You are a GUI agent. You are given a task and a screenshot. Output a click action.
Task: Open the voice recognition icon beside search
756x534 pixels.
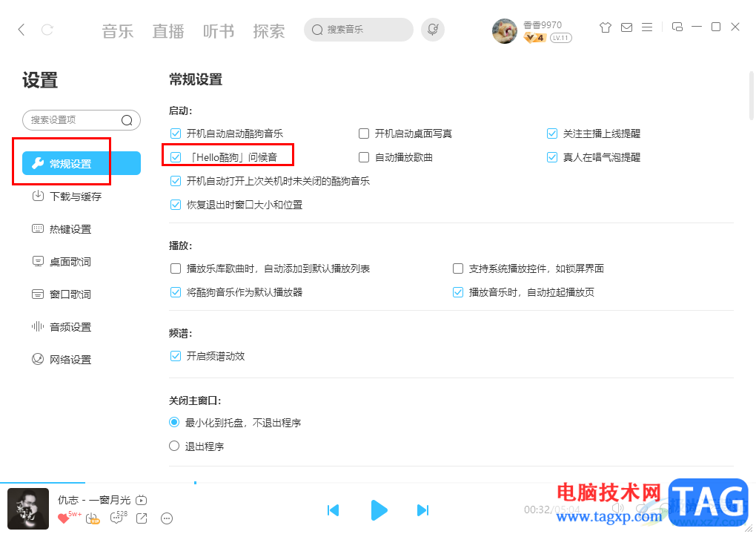(x=433, y=30)
